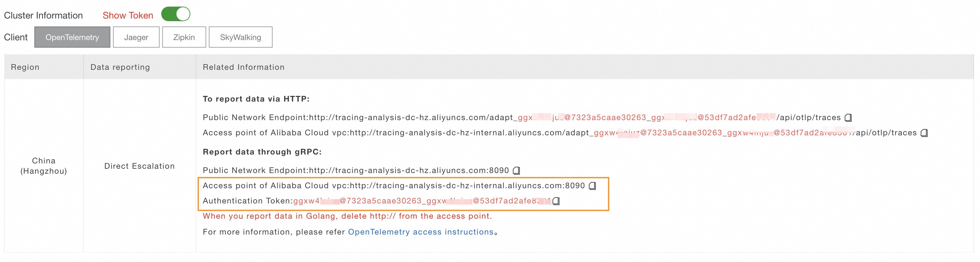The width and height of the screenshot is (980, 262).
Task: Copy the gRPC public network endpoint
Action: (x=516, y=171)
